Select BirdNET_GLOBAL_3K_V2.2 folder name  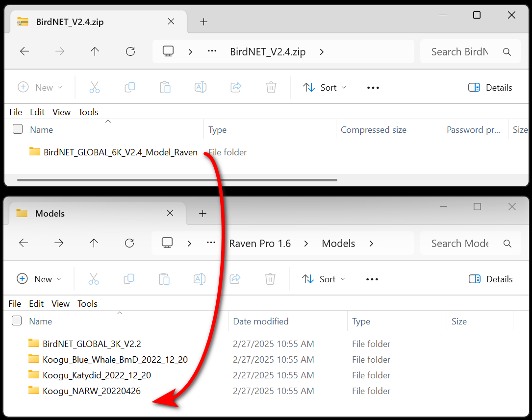(92, 344)
